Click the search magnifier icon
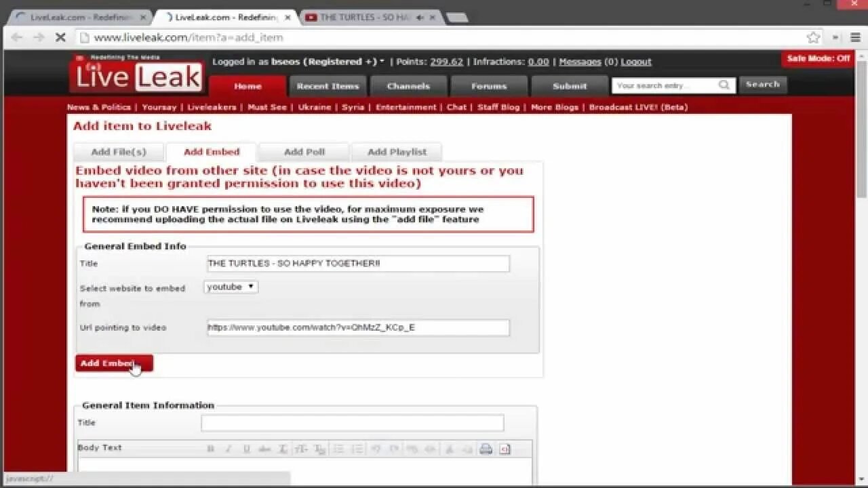The height and width of the screenshot is (488, 868). [x=724, y=85]
